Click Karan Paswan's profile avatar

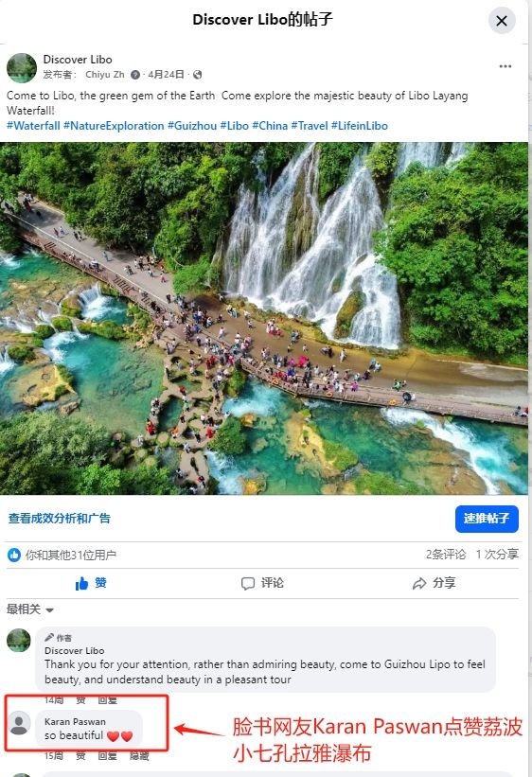point(19,723)
